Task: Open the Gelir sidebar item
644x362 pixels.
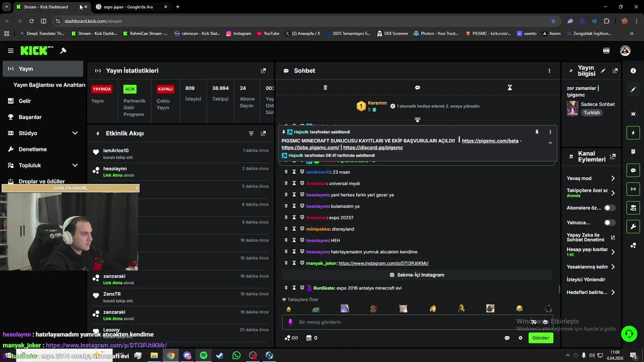Action: [43, 101]
